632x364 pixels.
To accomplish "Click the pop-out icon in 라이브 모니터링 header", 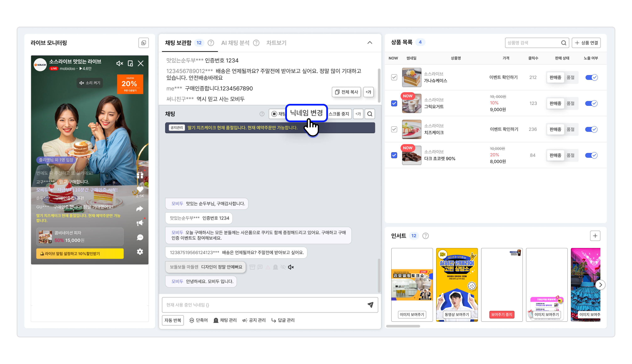I will click(x=144, y=43).
